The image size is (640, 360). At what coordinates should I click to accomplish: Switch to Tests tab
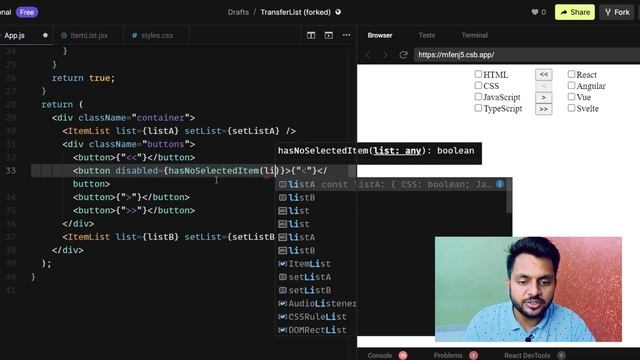click(427, 36)
